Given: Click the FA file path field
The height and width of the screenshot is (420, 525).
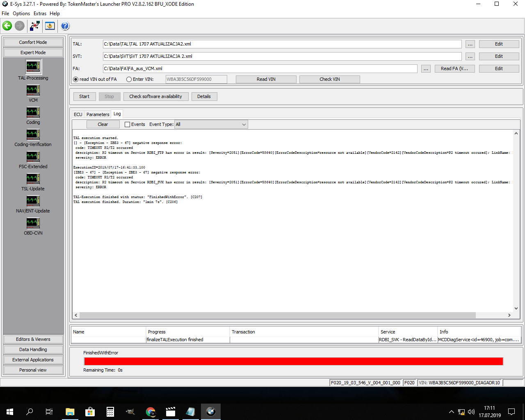Looking at the screenshot, I should pos(260,68).
